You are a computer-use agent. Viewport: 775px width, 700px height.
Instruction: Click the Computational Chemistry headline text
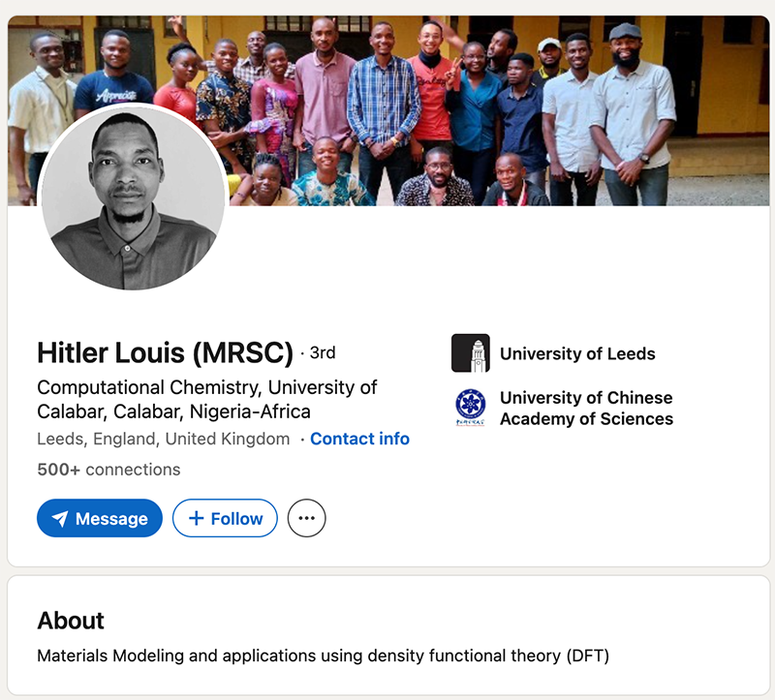pyautogui.click(x=206, y=399)
